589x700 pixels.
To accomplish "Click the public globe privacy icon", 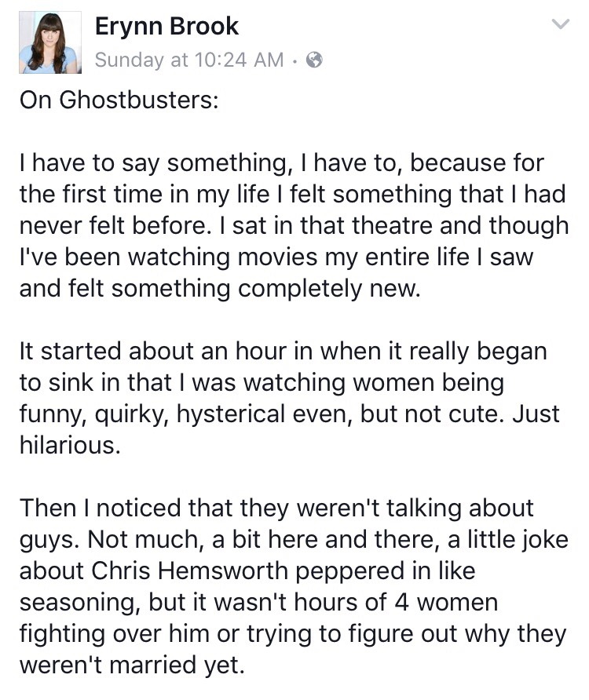I will pyautogui.click(x=313, y=60).
